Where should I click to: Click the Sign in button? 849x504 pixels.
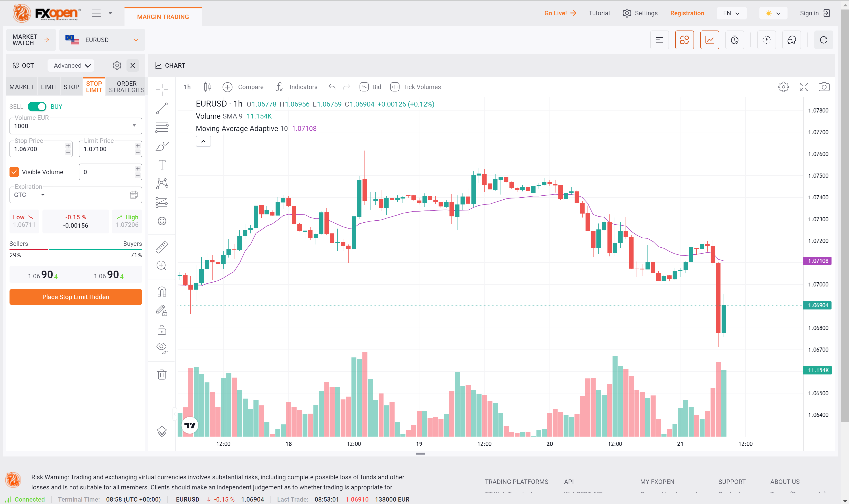815,13
